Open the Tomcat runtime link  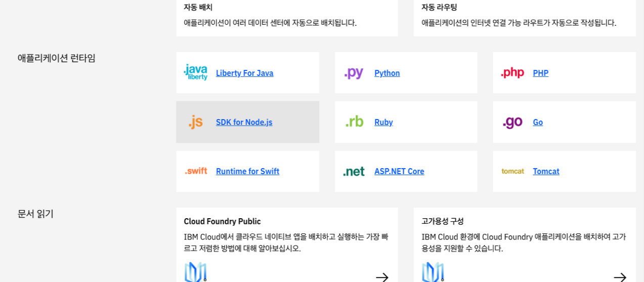546,171
